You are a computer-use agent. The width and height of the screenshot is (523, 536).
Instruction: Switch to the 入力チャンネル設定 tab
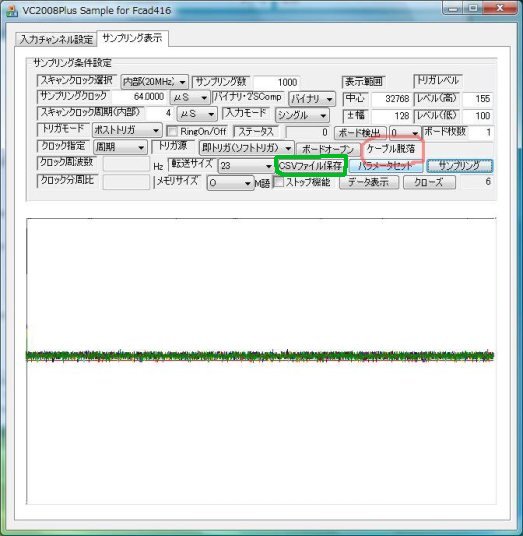56,39
